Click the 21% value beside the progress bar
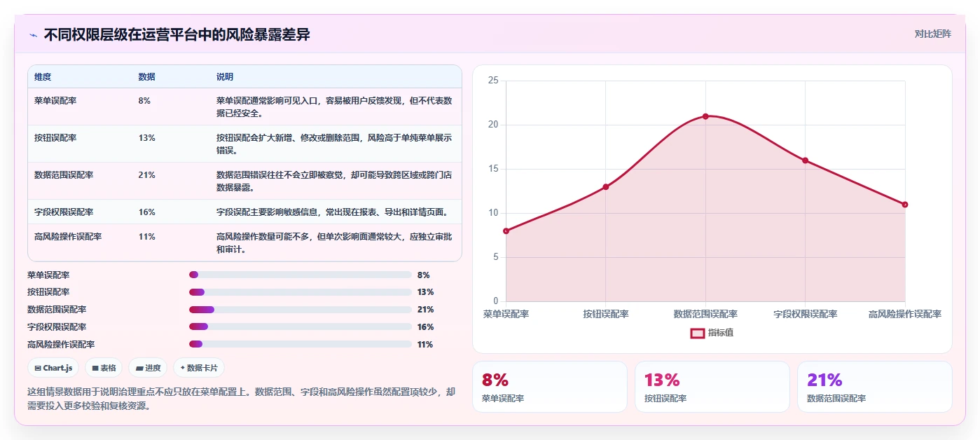The width and height of the screenshot is (980, 440). click(x=426, y=310)
